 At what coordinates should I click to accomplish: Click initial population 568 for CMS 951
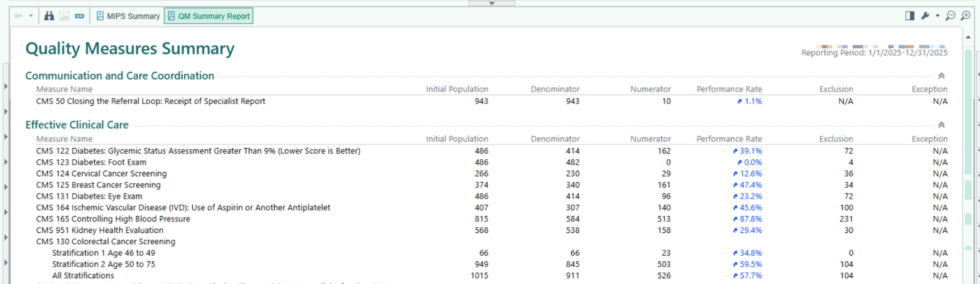pos(481,230)
